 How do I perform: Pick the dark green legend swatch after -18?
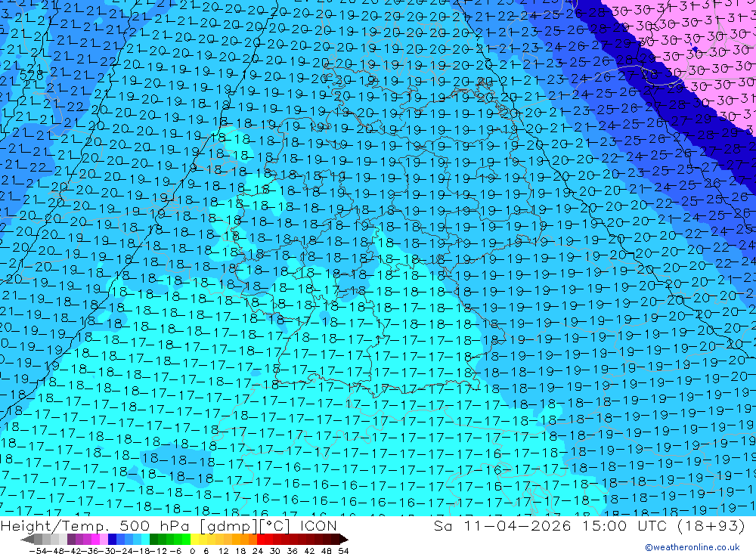coord(153,540)
